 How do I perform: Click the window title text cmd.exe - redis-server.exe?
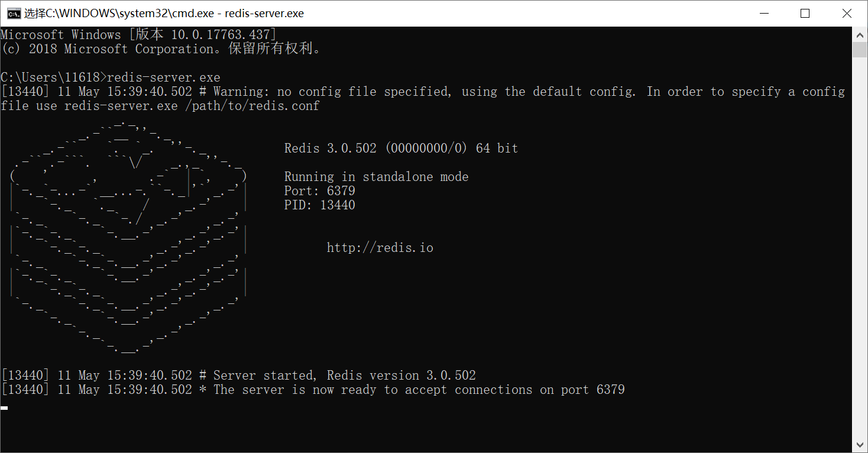point(164,14)
